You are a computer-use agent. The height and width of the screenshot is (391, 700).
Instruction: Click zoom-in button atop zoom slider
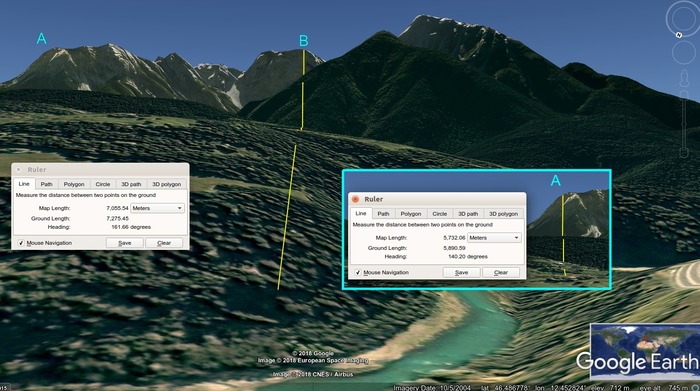[x=684, y=94]
